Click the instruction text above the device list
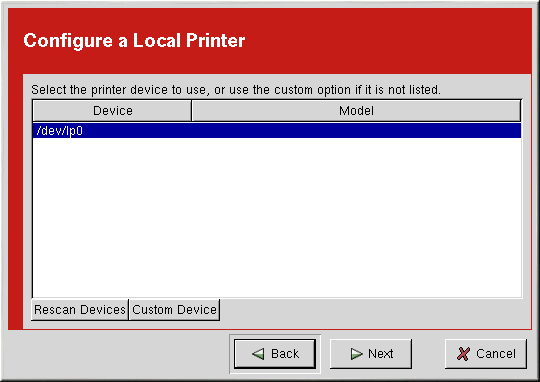The height and width of the screenshot is (382, 540). 236,90
